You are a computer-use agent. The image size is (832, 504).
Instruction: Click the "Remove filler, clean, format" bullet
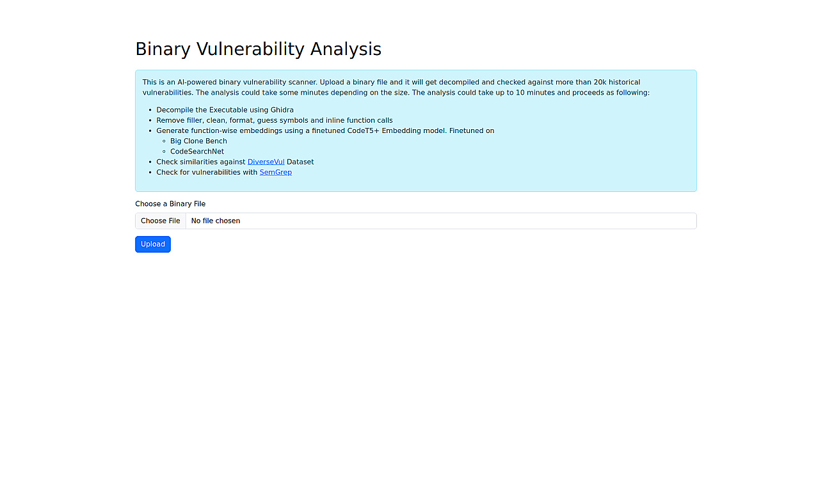[x=275, y=120]
